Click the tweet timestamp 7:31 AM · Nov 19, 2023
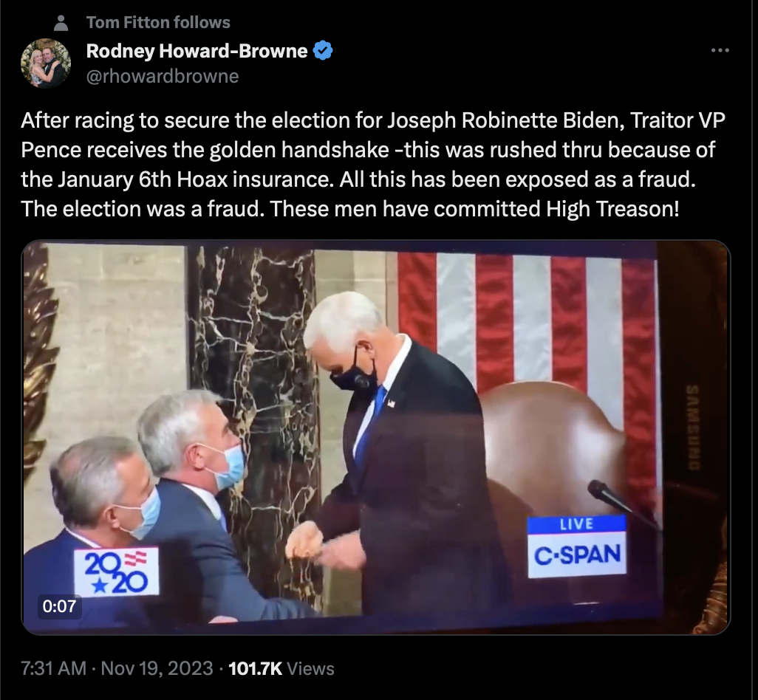Viewport: 758px width, 700px height. click(117, 668)
